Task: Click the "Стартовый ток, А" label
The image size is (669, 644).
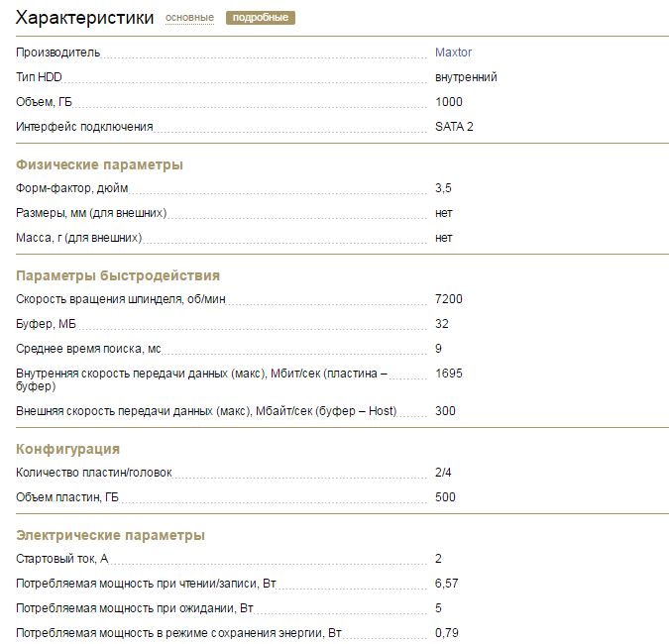Action: pyautogui.click(x=62, y=559)
